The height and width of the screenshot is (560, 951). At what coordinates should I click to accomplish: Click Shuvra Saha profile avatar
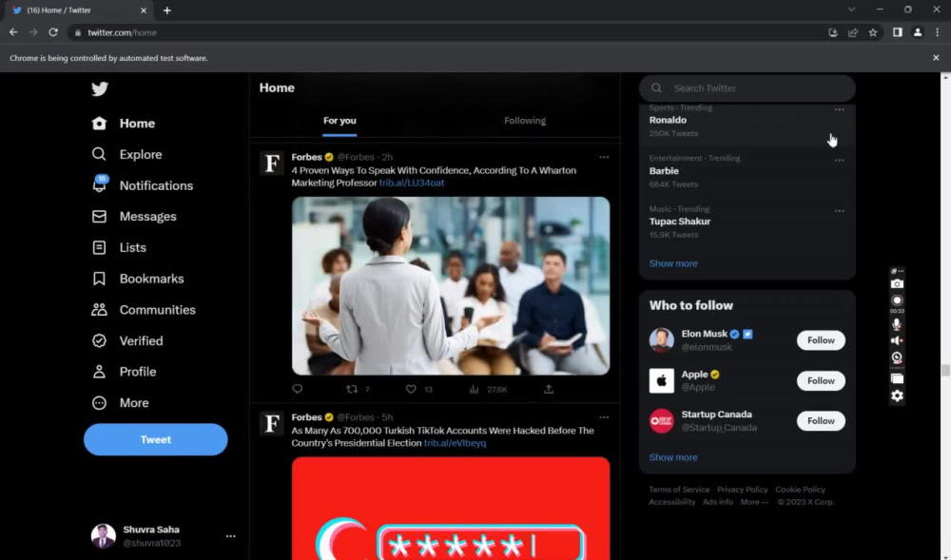click(103, 536)
